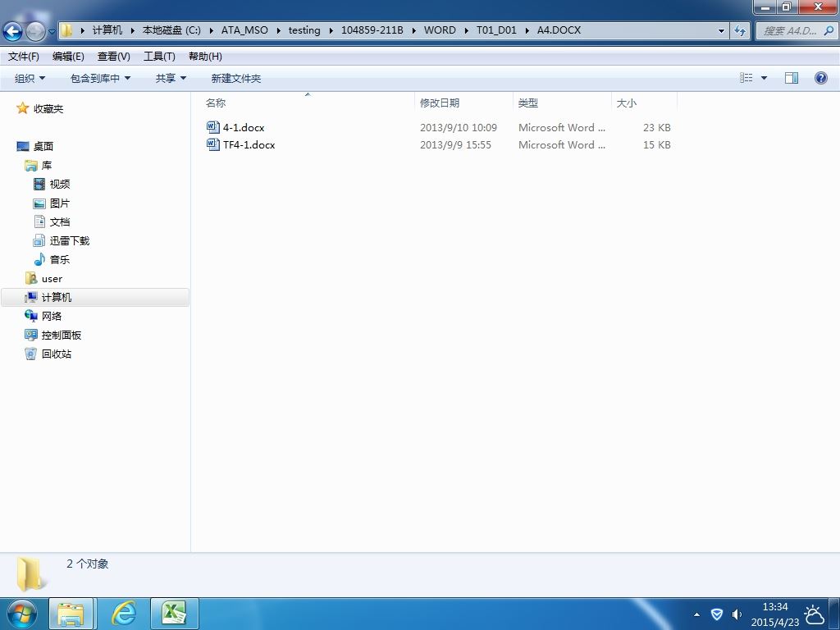Select the 4-1.docx Word file icon
The width and height of the screenshot is (840, 630).
point(212,127)
